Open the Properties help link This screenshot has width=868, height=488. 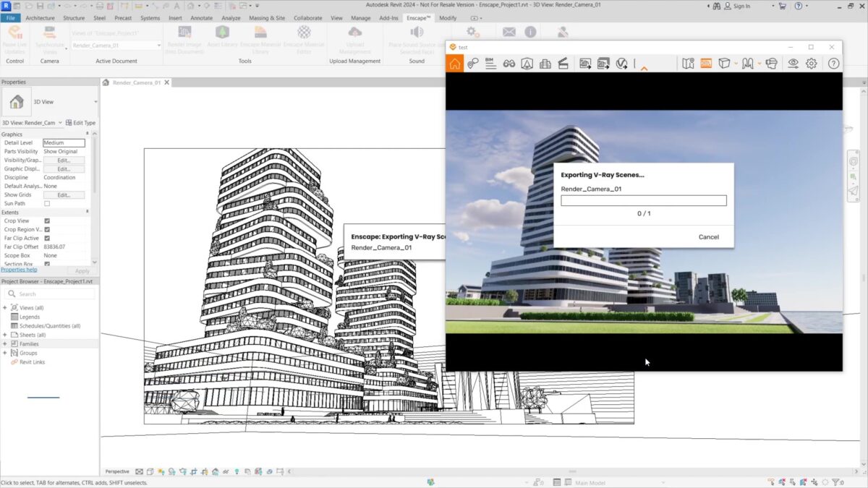pos(19,270)
